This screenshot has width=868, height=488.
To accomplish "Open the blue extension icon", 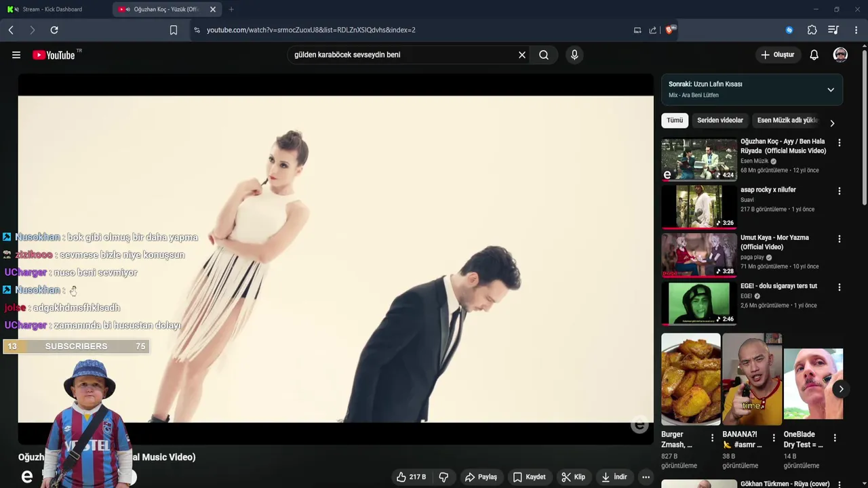I will pyautogui.click(x=789, y=30).
